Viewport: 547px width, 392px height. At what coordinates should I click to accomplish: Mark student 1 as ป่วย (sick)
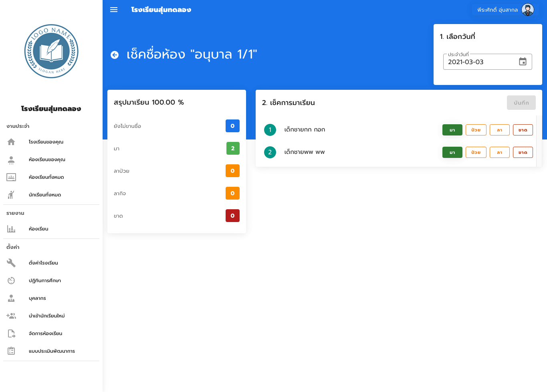tap(476, 130)
